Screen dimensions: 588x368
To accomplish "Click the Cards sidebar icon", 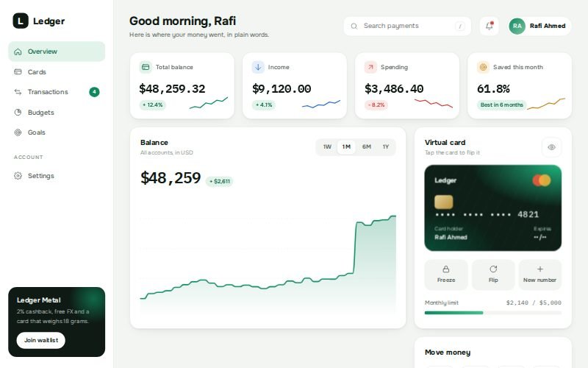I will pyautogui.click(x=18, y=71).
